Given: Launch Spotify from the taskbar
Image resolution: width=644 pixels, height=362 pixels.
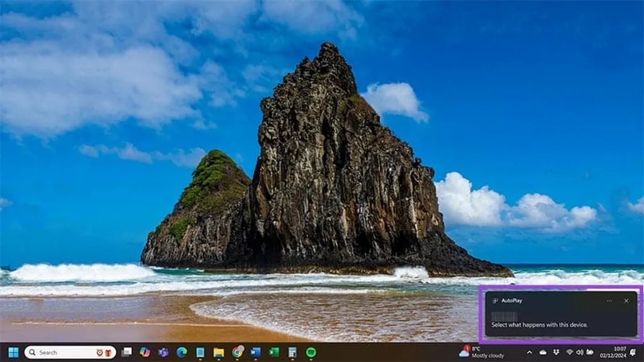Looking at the screenshot, I should [x=311, y=353].
